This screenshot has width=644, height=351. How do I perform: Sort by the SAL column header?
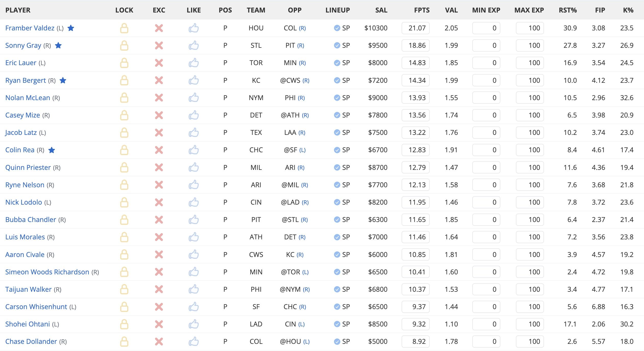(381, 10)
